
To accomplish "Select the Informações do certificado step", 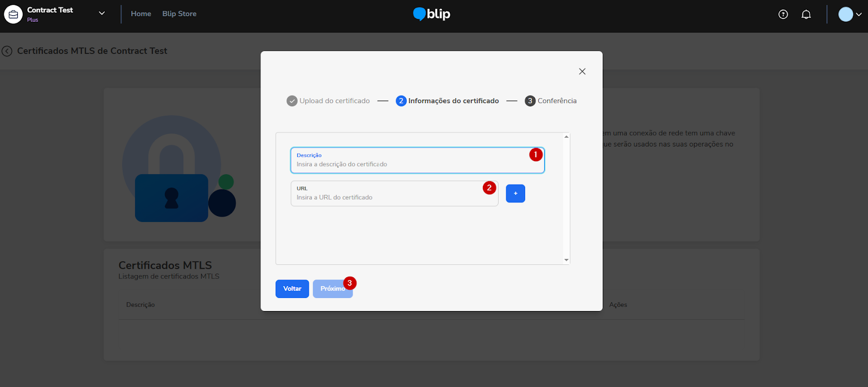I will [x=448, y=101].
